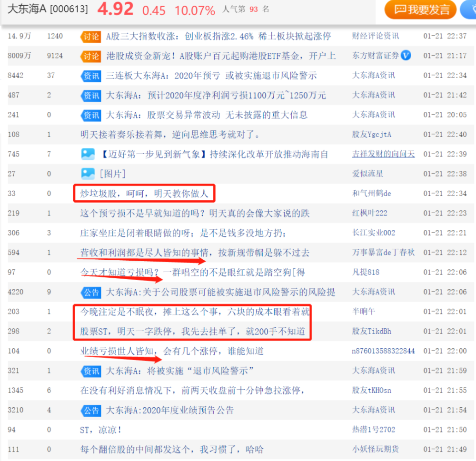Click comment count 9124

coord(55,56)
